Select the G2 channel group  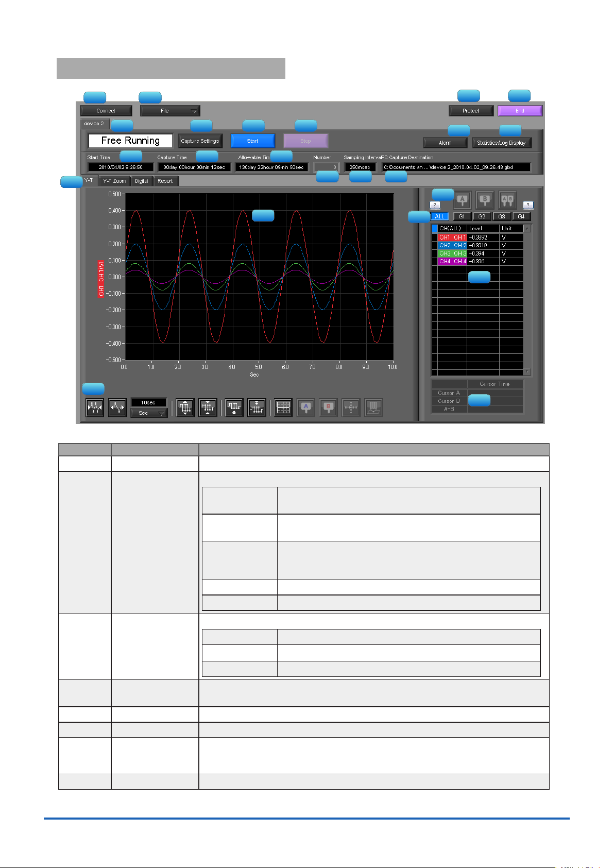(x=482, y=216)
